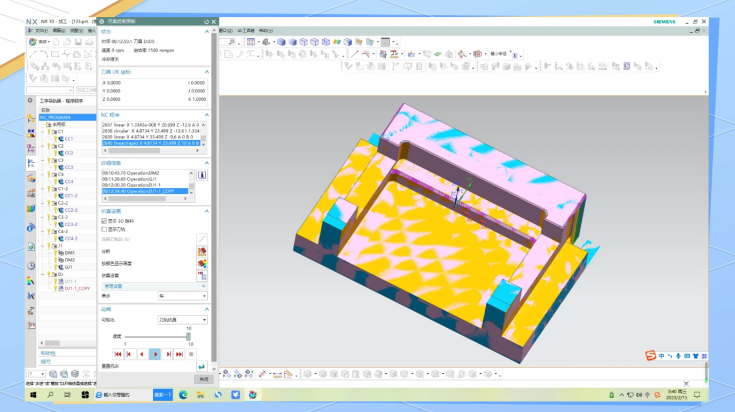The width and height of the screenshot is (735, 412).
Task: Open the Edge browser in the taskbar
Action: pyautogui.click(x=183, y=395)
